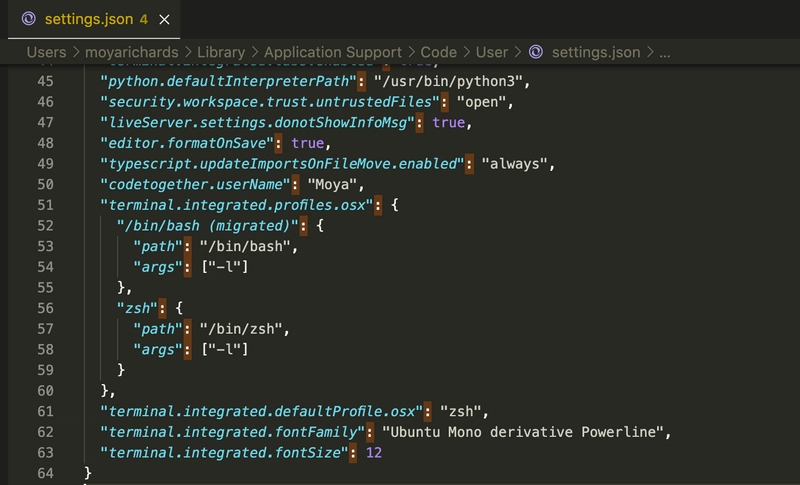Expand the breadcrumb ellipsis symbol path
800x485 pixels.
click(665, 53)
